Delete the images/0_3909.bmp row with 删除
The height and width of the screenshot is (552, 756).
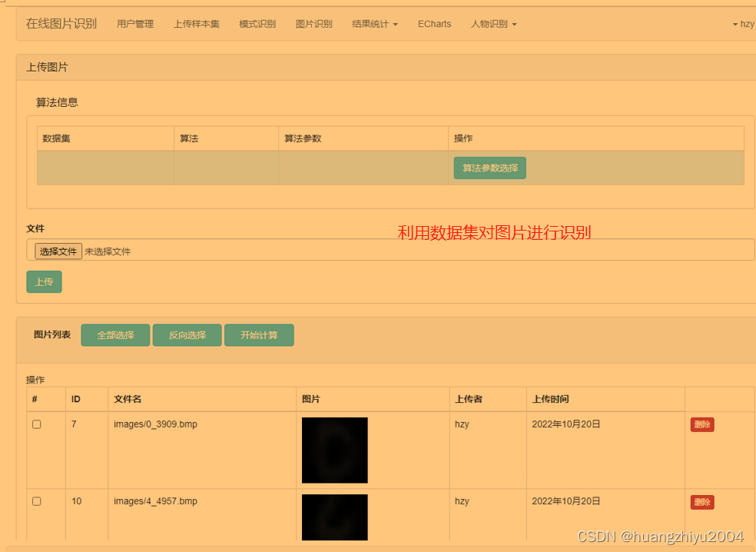pos(702,424)
